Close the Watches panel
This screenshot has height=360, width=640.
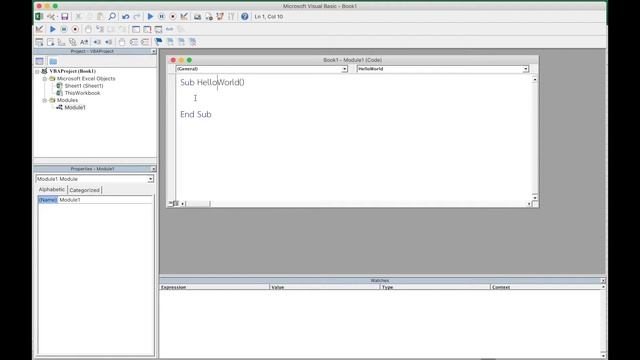(603, 281)
